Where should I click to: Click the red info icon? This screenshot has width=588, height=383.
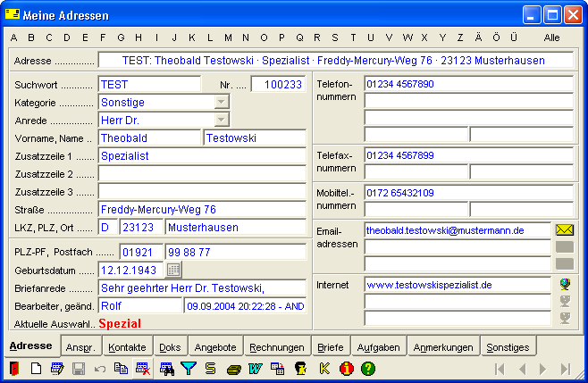pos(347,369)
